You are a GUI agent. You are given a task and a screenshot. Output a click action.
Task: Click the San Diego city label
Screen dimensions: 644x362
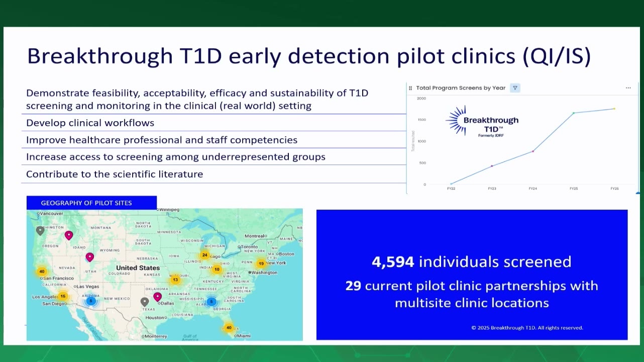coord(54,304)
